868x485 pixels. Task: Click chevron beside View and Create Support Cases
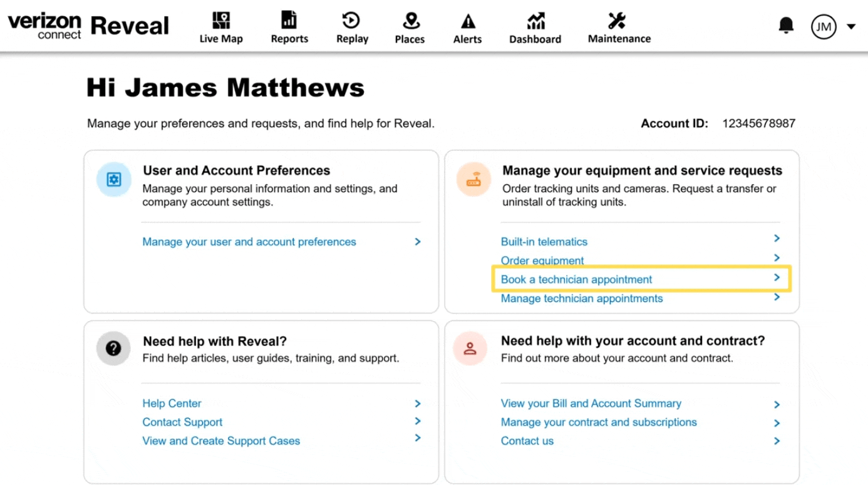click(418, 438)
